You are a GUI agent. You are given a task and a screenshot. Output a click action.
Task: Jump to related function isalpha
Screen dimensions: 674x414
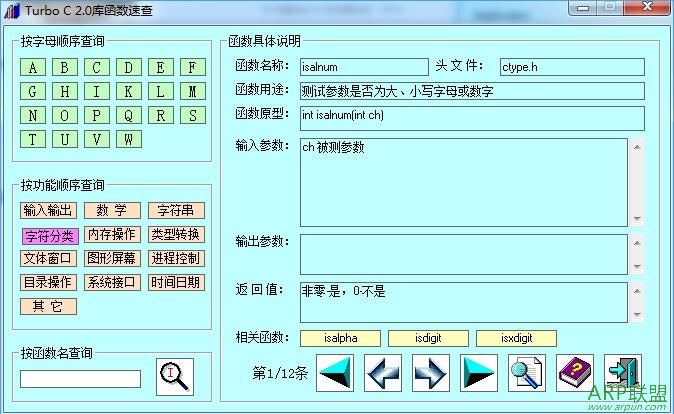point(340,338)
